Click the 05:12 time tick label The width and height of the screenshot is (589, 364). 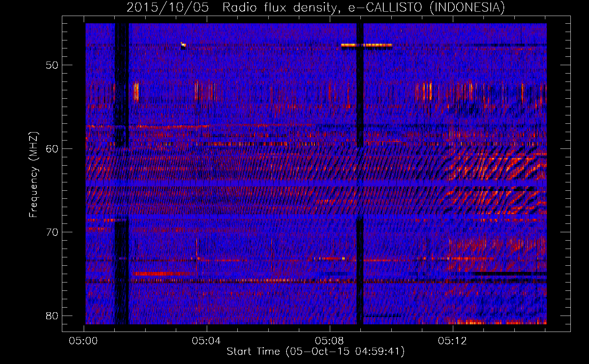point(452,341)
